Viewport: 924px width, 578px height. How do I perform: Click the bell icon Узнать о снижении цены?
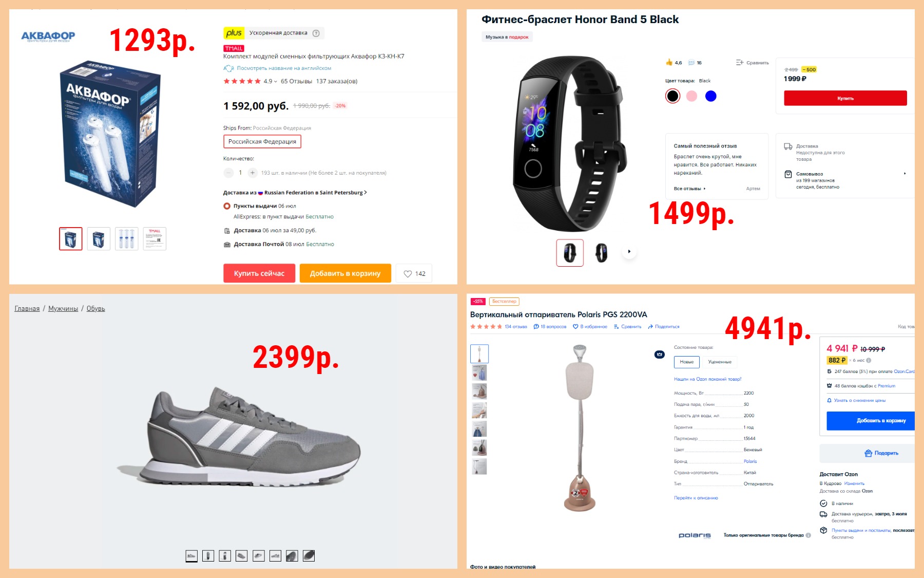(829, 400)
